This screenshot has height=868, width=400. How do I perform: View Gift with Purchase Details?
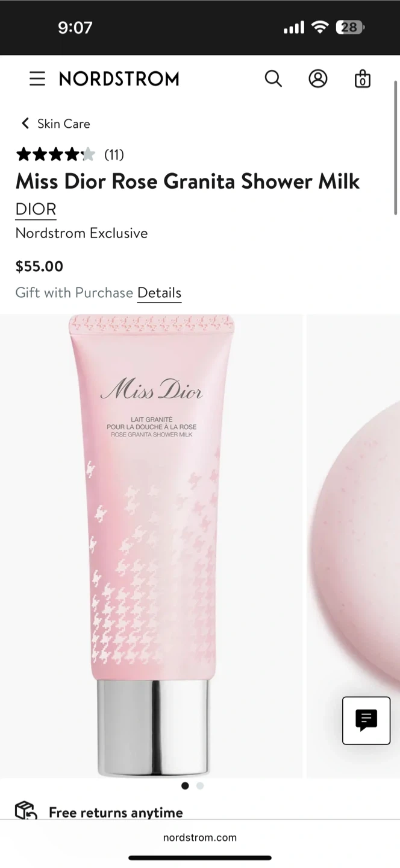point(159,293)
